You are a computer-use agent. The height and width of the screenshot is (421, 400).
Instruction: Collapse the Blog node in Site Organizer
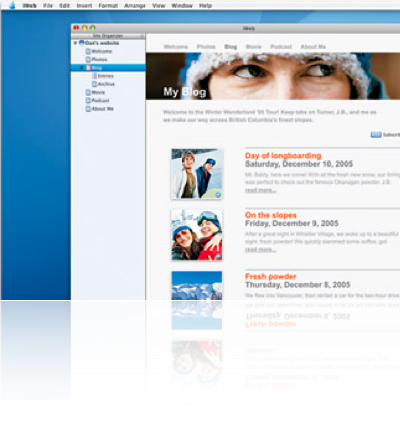click(x=82, y=68)
